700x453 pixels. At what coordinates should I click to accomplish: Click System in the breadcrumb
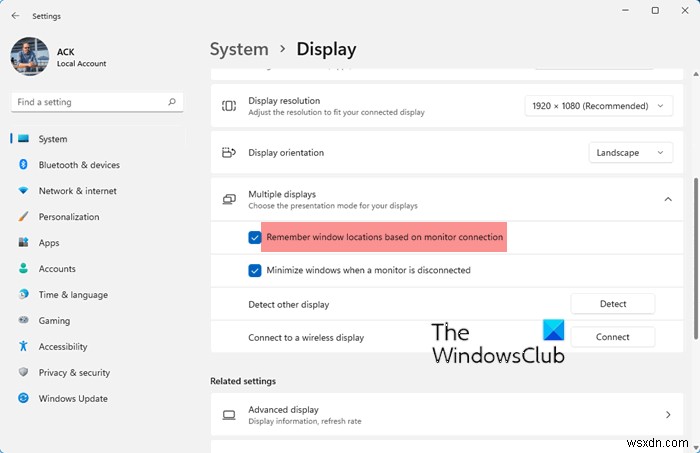pos(239,49)
